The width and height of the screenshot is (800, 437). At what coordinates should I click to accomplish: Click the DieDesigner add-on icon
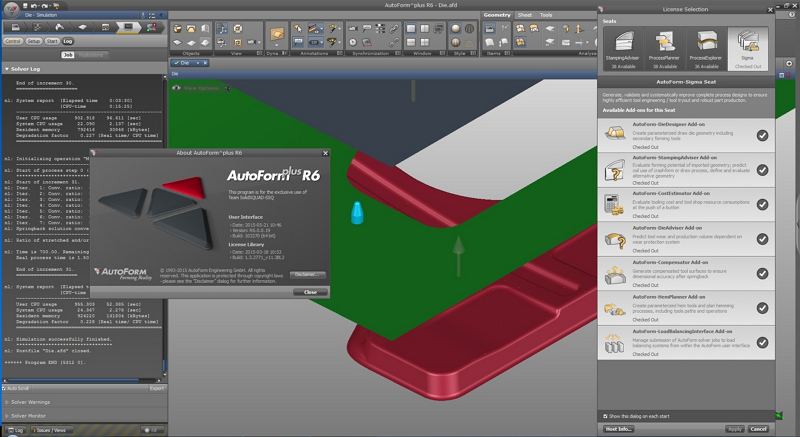pos(615,134)
